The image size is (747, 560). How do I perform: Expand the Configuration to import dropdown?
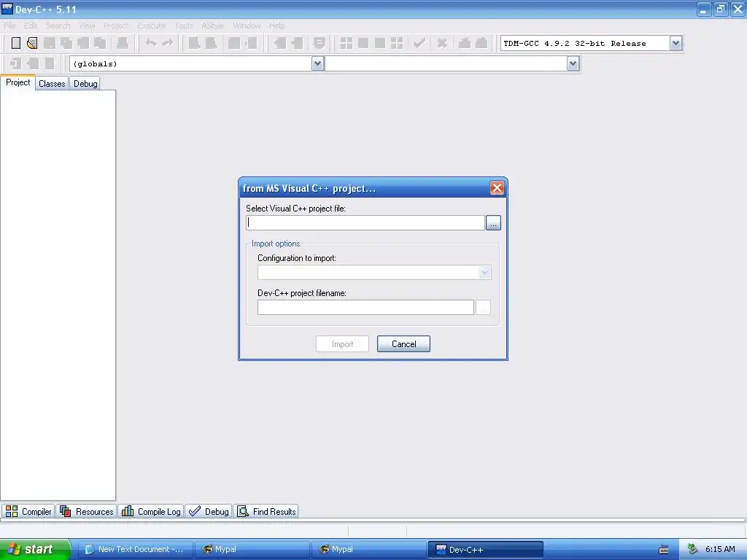coord(484,273)
